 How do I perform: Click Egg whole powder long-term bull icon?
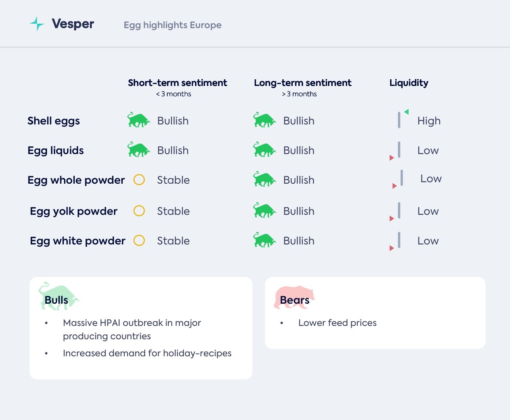[x=264, y=179]
